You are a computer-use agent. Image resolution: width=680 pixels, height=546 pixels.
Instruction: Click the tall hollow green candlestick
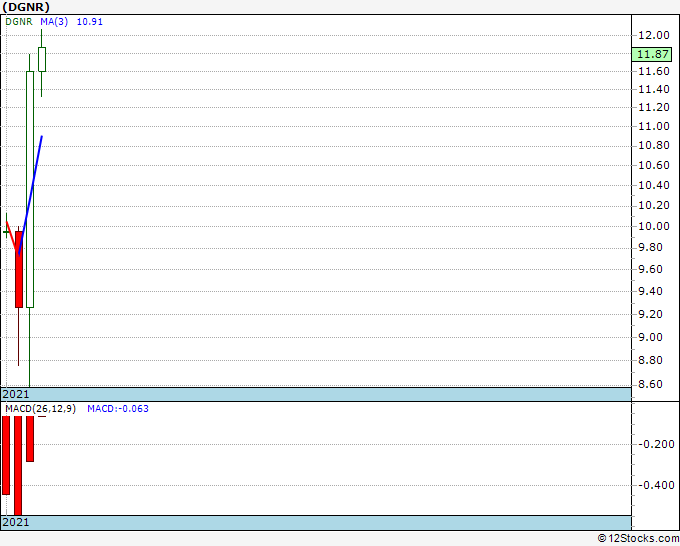[30, 190]
